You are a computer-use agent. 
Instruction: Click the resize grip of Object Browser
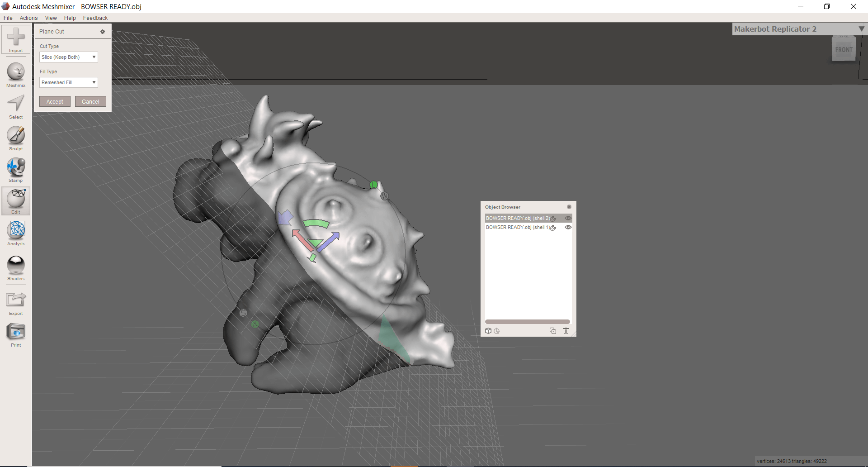574,334
